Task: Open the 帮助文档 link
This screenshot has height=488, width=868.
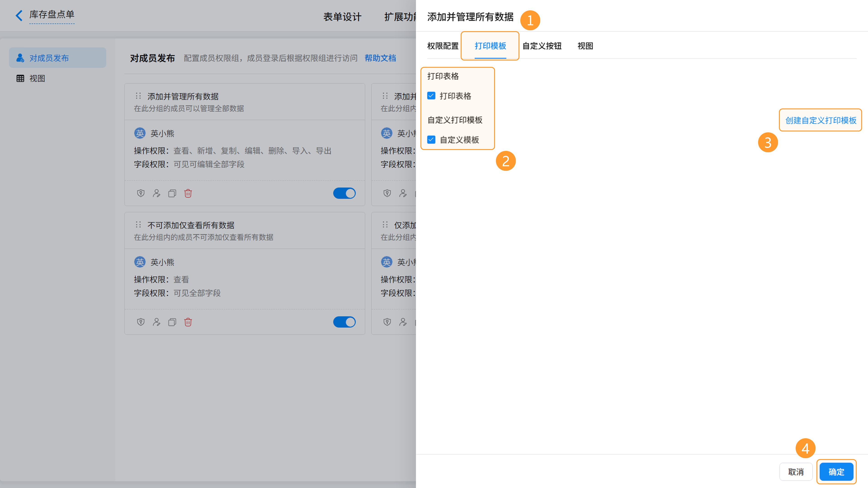Action: click(x=380, y=58)
